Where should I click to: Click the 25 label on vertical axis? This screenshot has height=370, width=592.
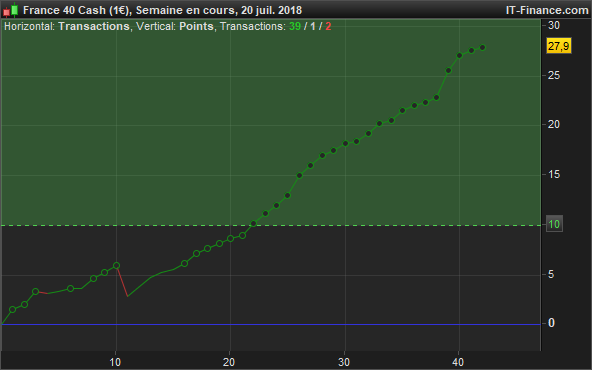coord(554,76)
